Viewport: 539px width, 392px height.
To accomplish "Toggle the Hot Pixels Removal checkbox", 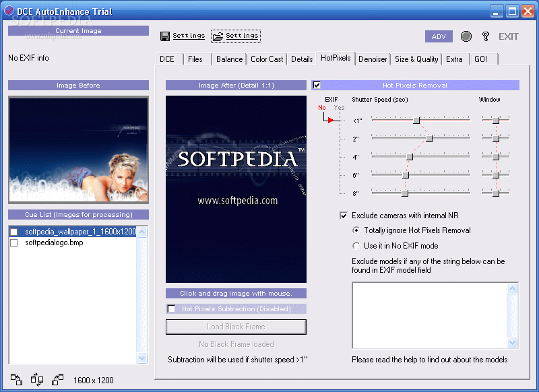I will [317, 85].
